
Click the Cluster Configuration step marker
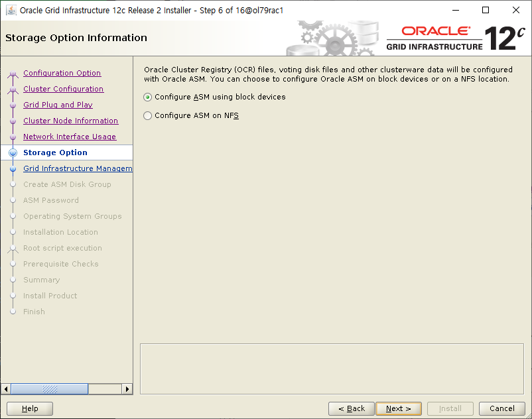pyautogui.click(x=13, y=90)
